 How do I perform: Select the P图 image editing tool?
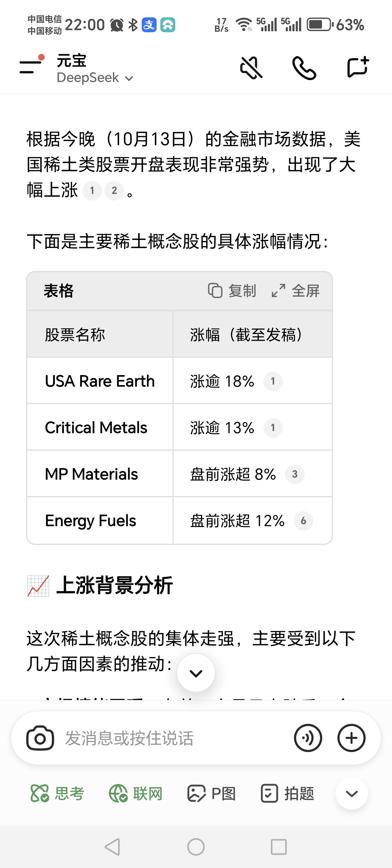tap(211, 793)
